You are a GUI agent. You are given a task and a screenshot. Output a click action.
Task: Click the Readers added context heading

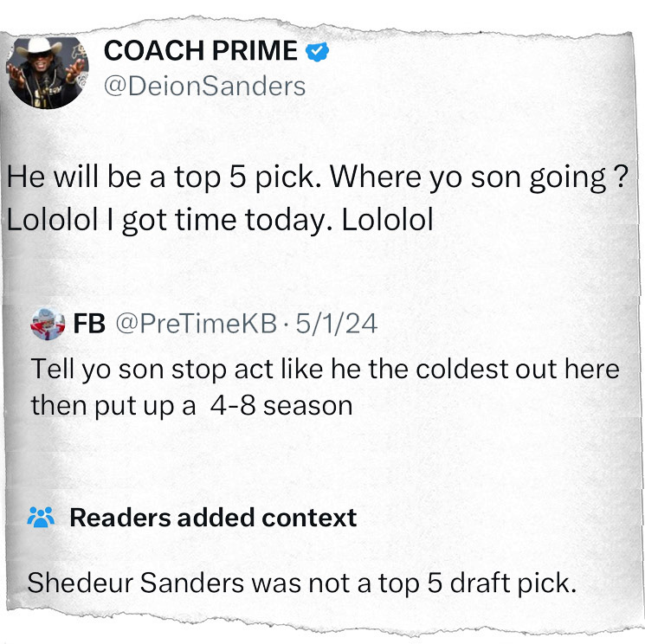point(213,518)
